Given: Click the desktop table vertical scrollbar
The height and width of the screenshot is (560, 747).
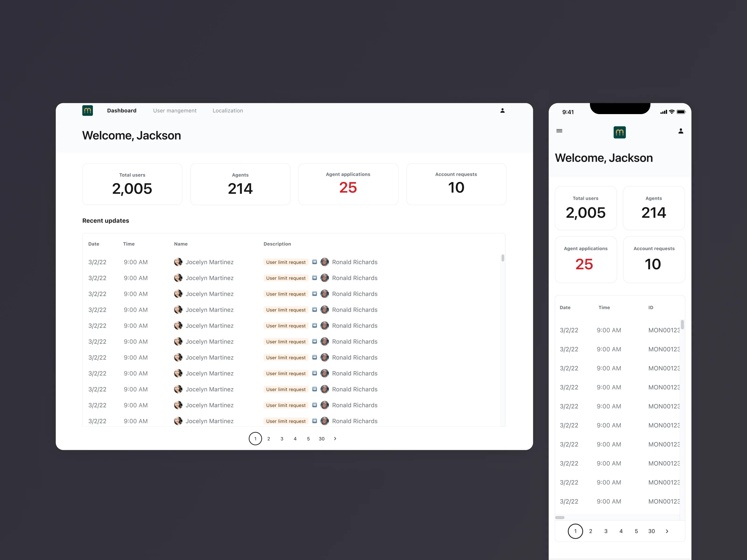Looking at the screenshot, I should (x=503, y=258).
